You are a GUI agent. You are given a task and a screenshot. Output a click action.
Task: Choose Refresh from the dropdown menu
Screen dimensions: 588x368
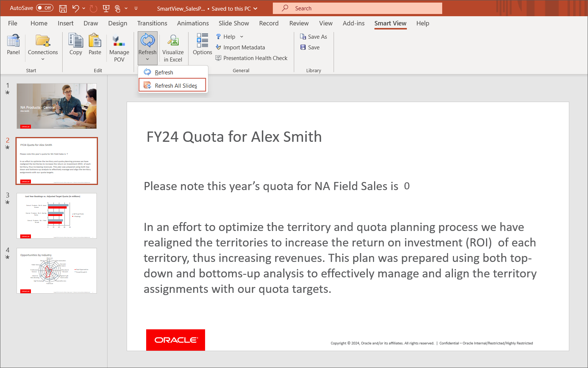(173, 73)
